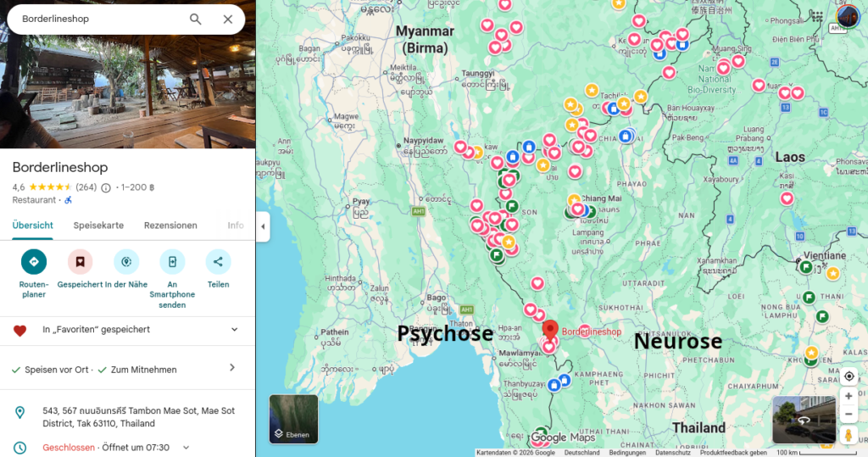This screenshot has width=868, height=457.
Task: Click the search magnifier icon
Action: [196, 19]
